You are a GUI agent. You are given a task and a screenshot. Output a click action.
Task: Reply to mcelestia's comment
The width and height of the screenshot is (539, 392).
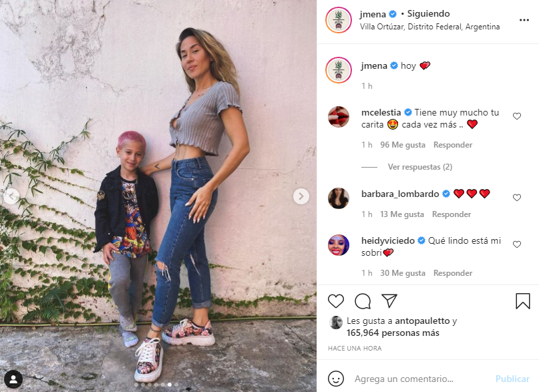pos(453,145)
